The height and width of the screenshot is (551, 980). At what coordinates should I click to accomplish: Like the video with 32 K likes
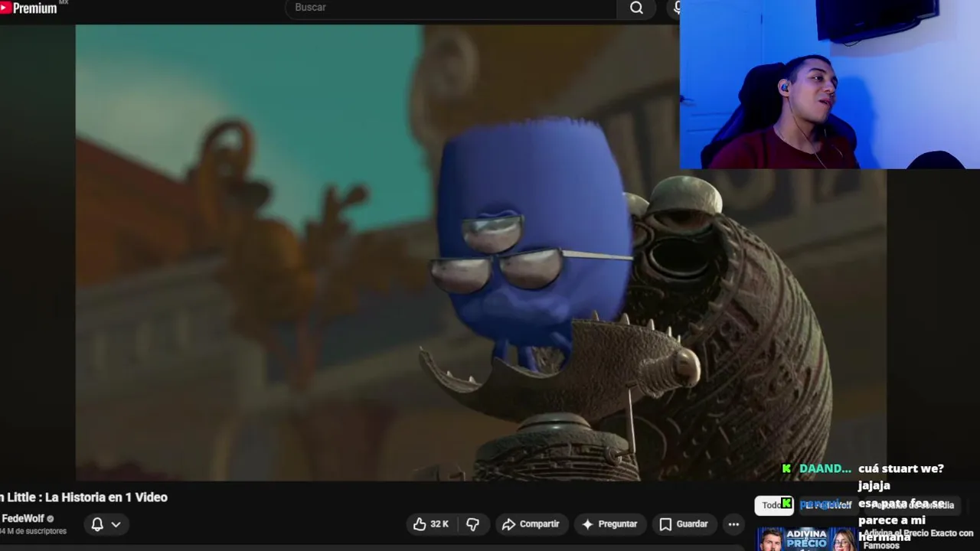pos(431,524)
